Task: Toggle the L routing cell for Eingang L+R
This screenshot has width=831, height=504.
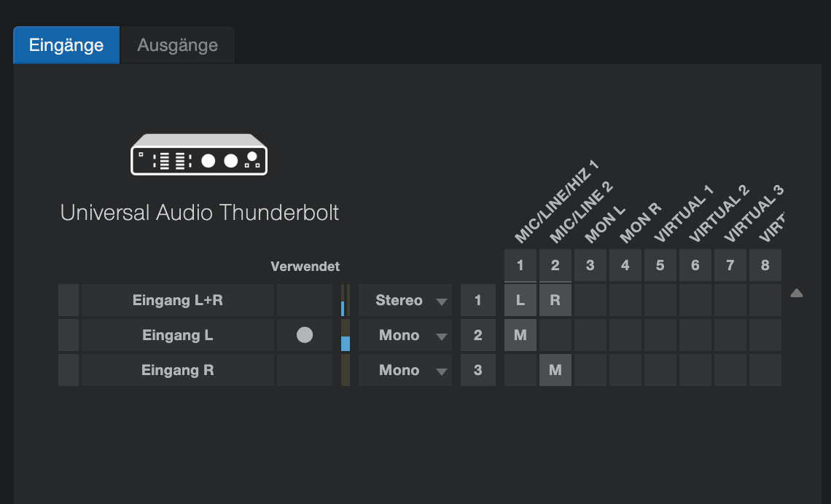Action: [520, 300]
